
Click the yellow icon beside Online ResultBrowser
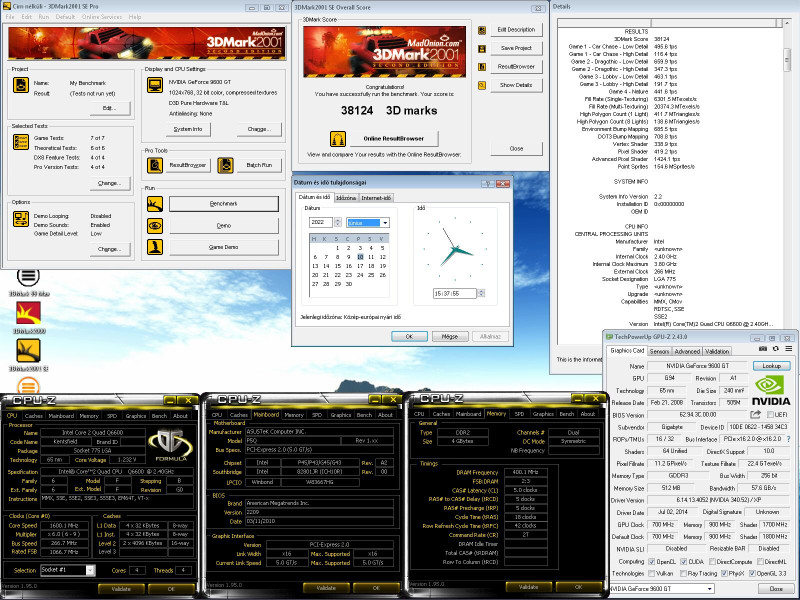338,138
